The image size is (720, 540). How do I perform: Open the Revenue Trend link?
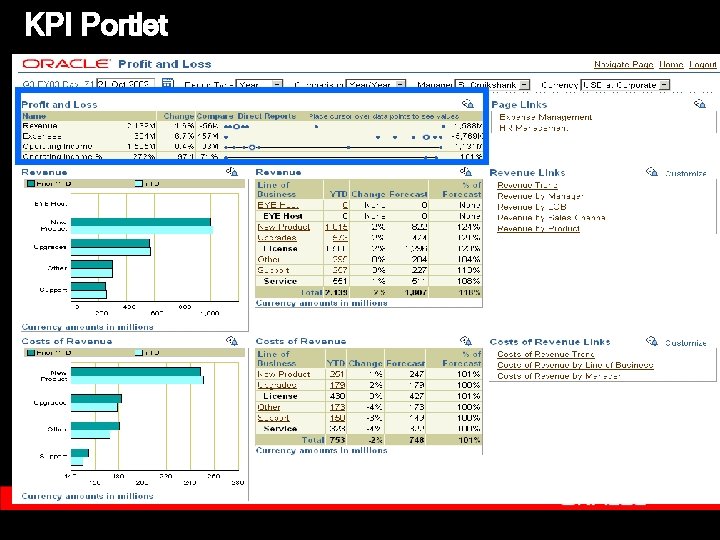click(x=527, y=185)
